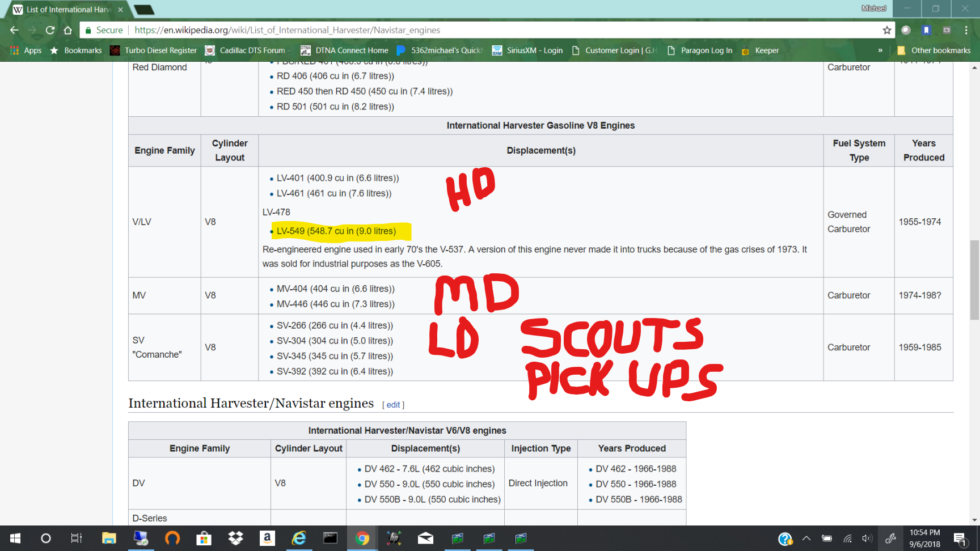The height and width of the screenshot is (551, 980).
Task: Open the Action Center notifications icon
Action: point(960,539)
